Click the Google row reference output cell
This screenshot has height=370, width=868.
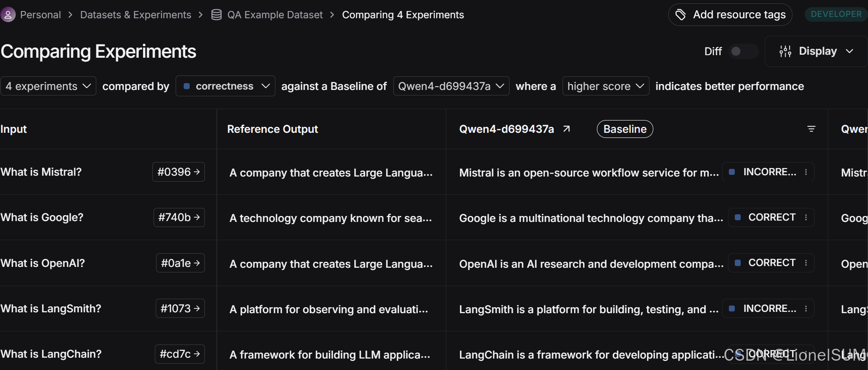coord(330,218)
